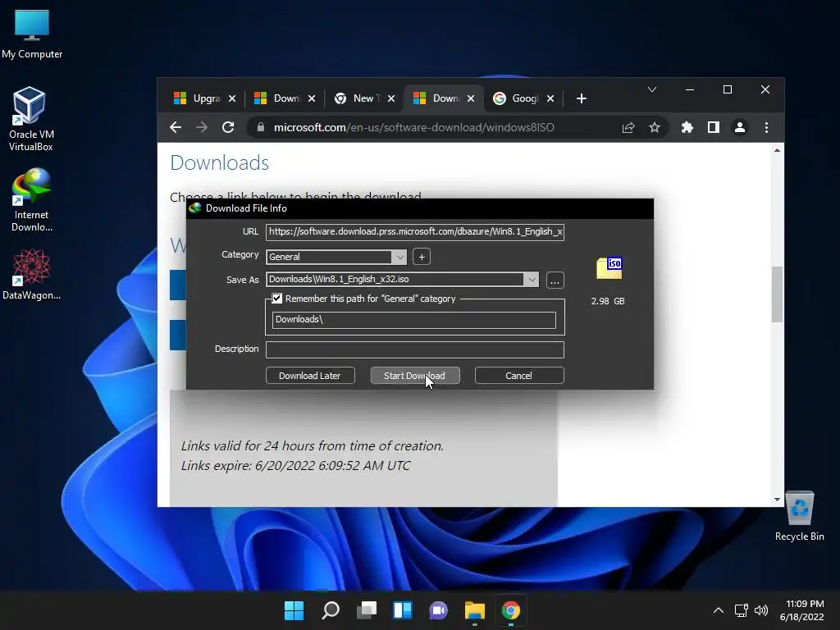
Task: Close the New Tab tab
Action: (391, 98)
